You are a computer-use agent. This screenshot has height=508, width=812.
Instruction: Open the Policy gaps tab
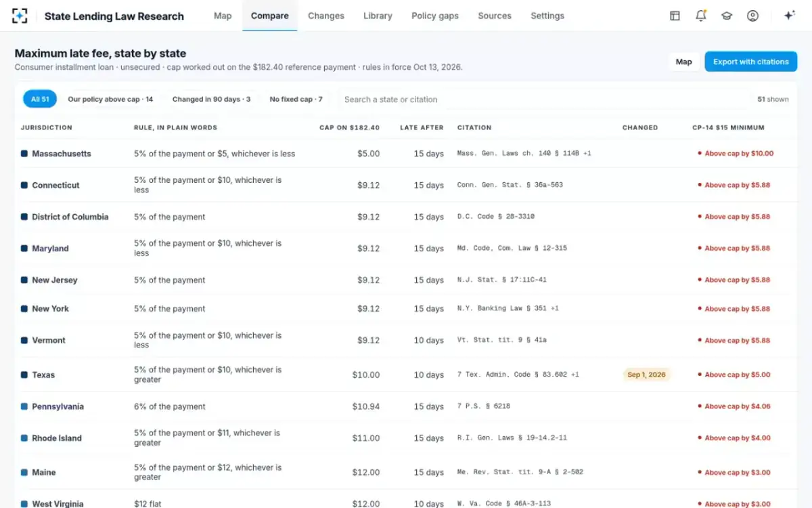[x=435, y=16]
